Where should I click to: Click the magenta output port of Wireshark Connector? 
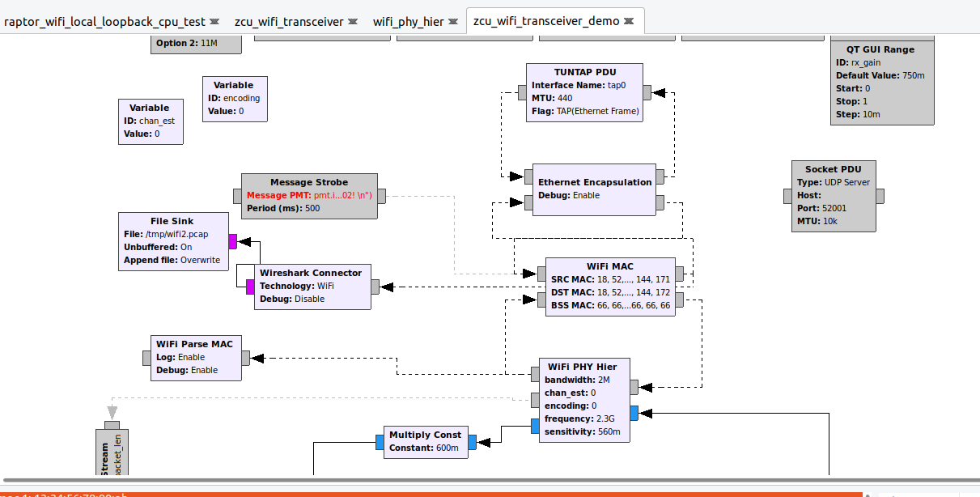point(250,287)
